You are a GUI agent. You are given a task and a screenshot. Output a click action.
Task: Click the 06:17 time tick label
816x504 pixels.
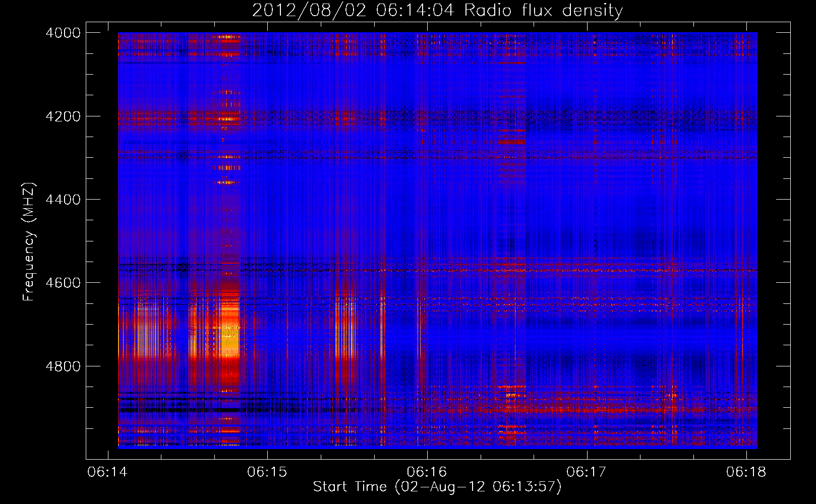click(x=587, y=472)
